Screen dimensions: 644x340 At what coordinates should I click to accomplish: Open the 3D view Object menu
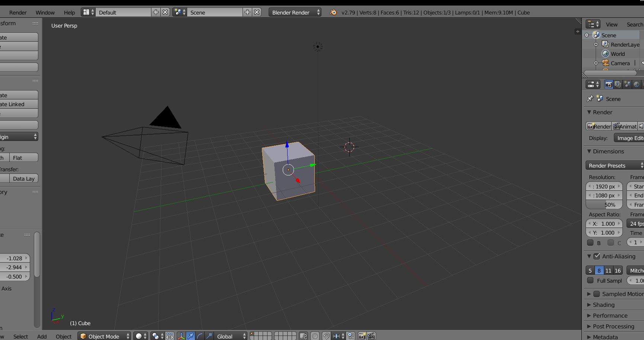pyautogui.click(x=64, y=336)
